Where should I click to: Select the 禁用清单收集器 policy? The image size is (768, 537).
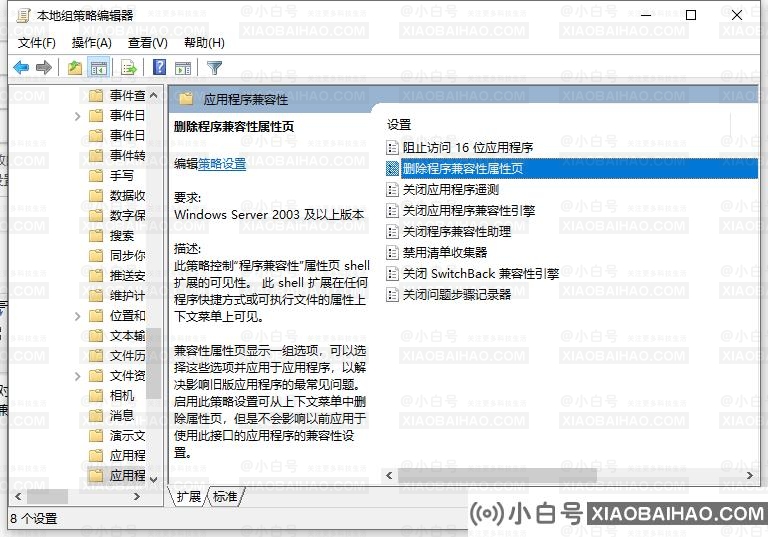coord(445,253)
